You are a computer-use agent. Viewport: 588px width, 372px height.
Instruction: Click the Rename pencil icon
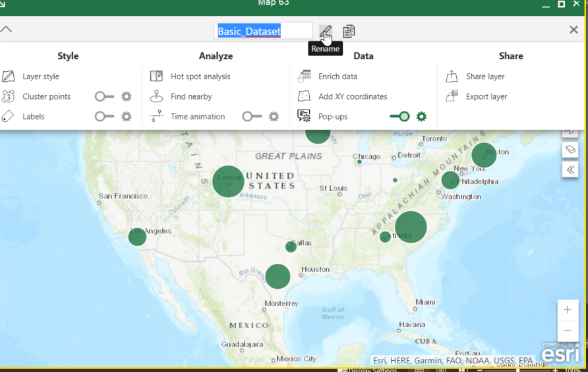(x=326, y=31)
